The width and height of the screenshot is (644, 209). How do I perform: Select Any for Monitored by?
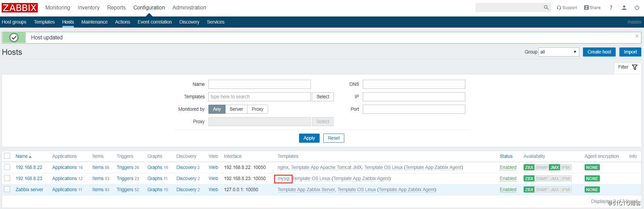point(217,109)
